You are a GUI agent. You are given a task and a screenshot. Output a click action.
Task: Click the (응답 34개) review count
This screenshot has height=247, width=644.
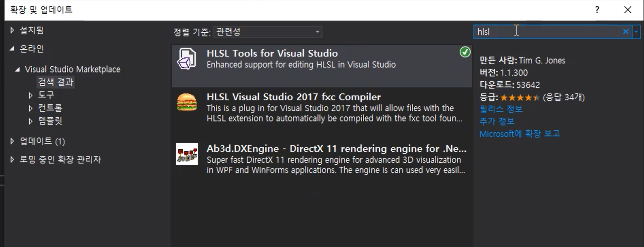pyautogui.click(x=564, y=97)
